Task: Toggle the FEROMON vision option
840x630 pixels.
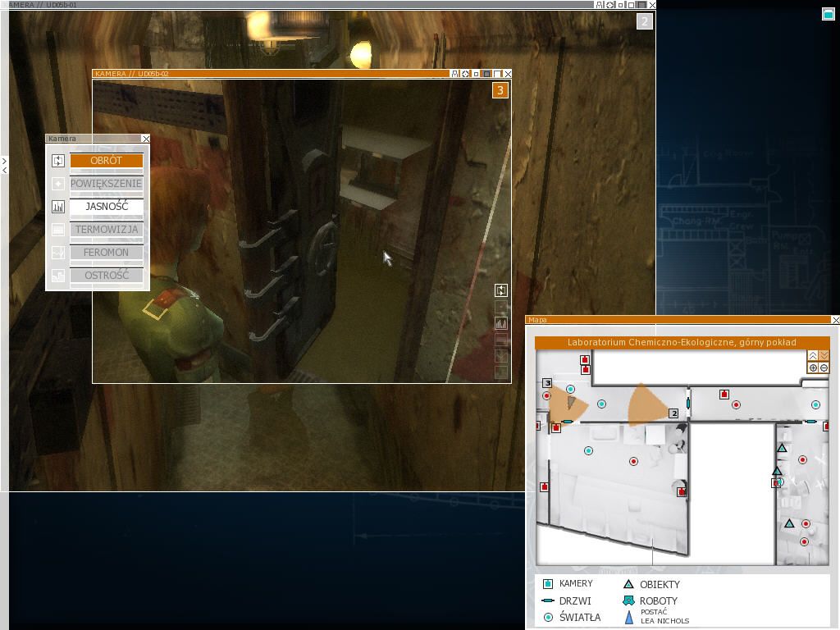Action: 107,253
